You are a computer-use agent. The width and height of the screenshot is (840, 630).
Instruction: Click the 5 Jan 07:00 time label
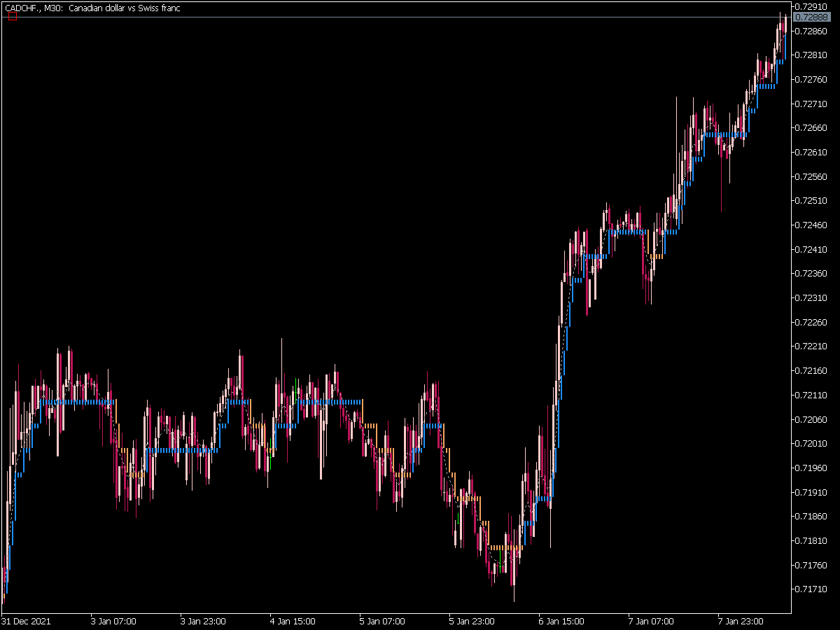click(382, 621)
